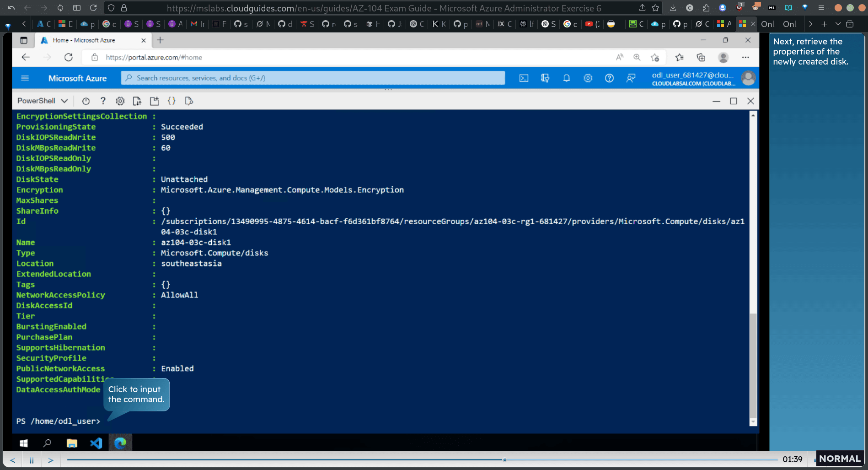This screenshot has width=868, height=470.
Task: Bookmark page with outer browser star
Action: (655, 8)
